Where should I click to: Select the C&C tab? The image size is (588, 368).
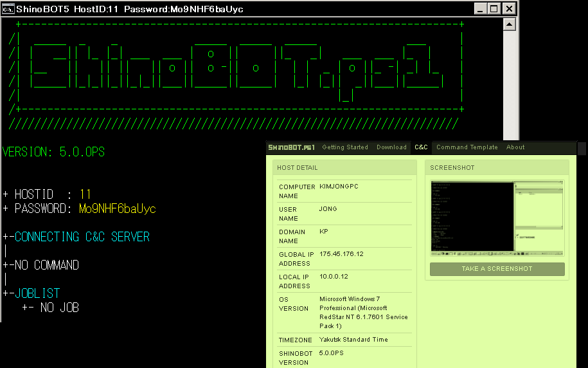421,147
